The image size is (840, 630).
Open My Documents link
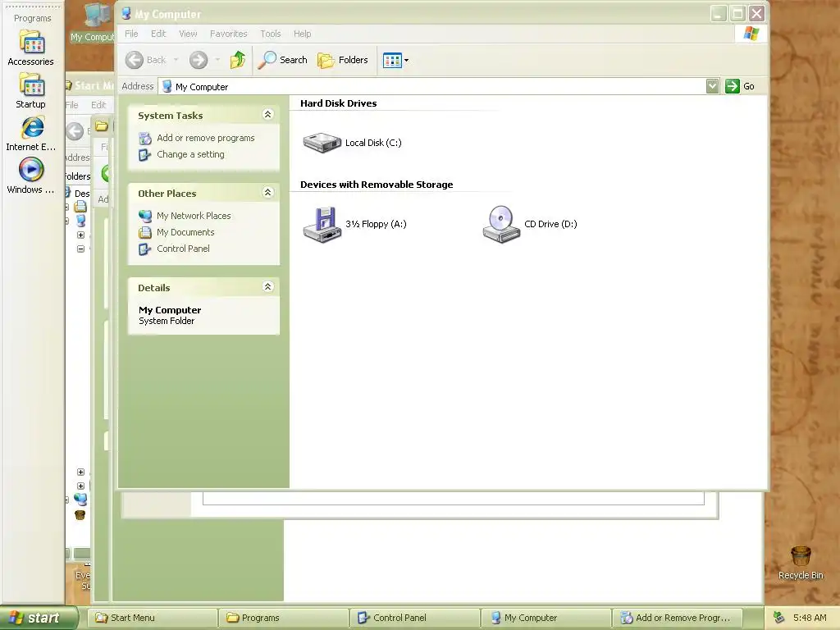pyautogui.click(x=185, y=232)
